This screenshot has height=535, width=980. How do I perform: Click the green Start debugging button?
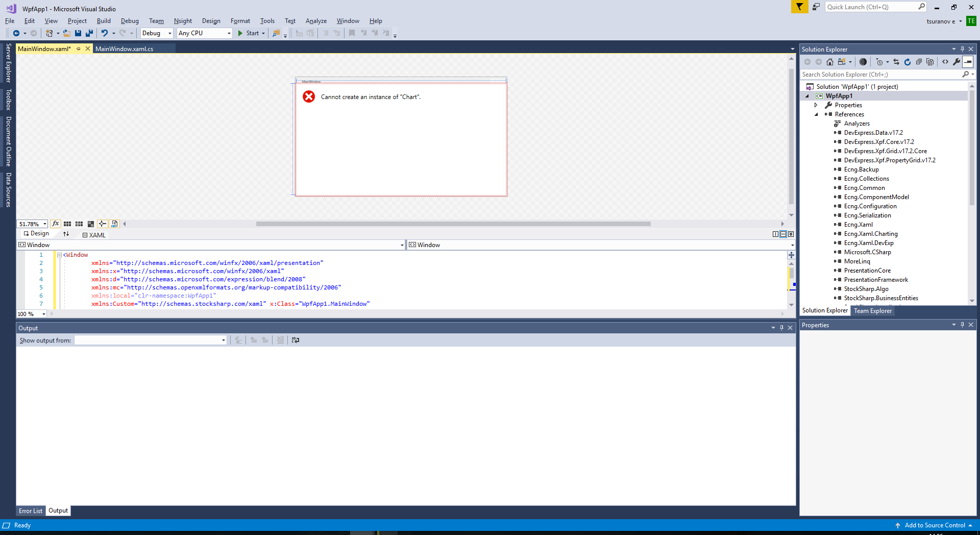pos(249,33)
